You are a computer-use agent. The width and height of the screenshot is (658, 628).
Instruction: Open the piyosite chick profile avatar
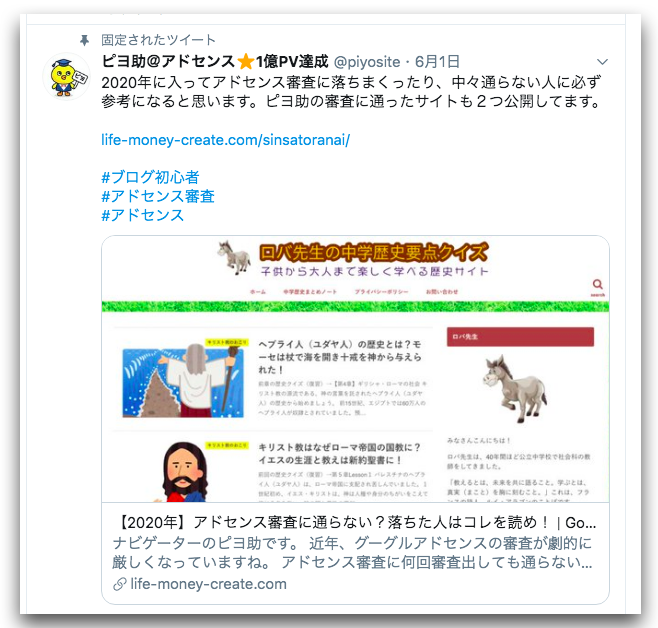pos(66,77)
